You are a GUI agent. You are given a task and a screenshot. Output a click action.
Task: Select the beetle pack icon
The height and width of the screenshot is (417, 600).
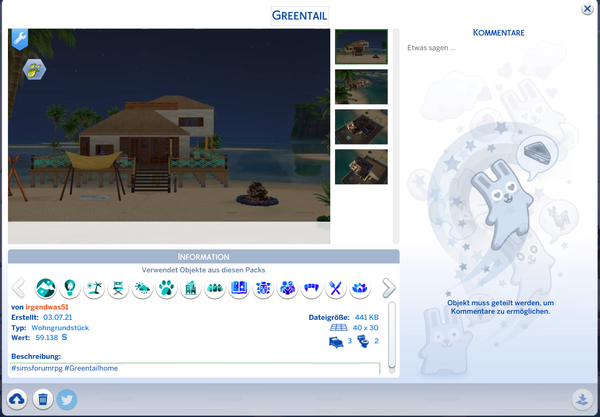point(263,288)
